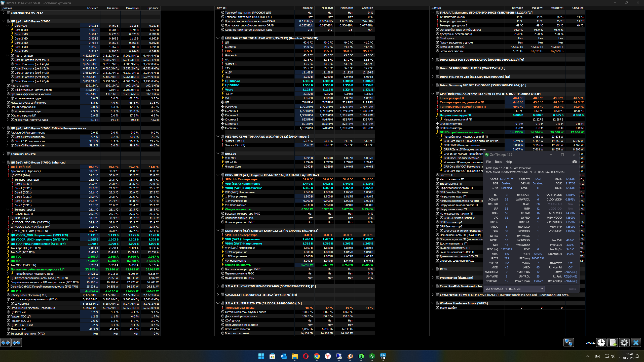This screenshot has width=644, height=362.
Task: Open Google Chrome from the taskbar
Action: 317,356
